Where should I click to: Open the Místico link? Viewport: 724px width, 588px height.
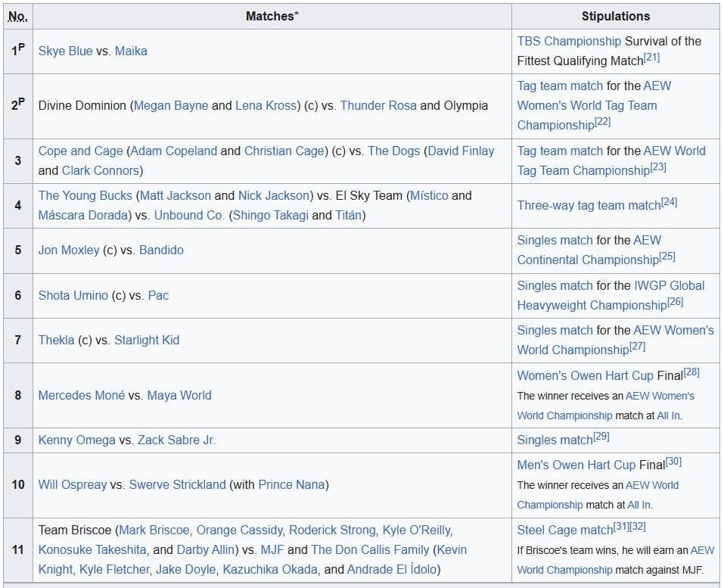(428, 196)
